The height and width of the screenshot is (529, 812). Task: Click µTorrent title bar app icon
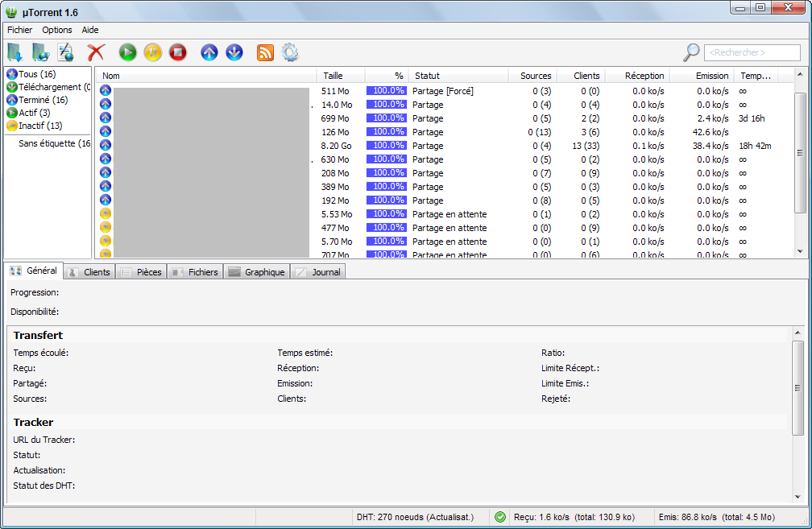click(x=11, y=11)
